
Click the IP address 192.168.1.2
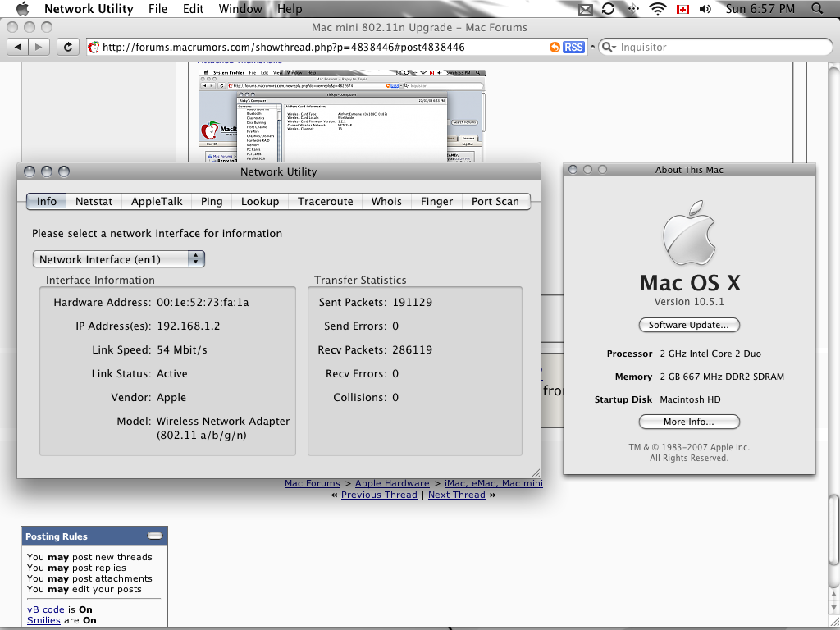[189, 326]
